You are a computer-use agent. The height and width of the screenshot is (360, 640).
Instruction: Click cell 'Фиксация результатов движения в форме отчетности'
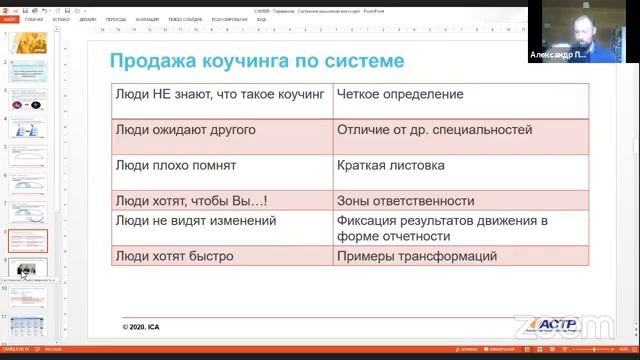(461, 228)
